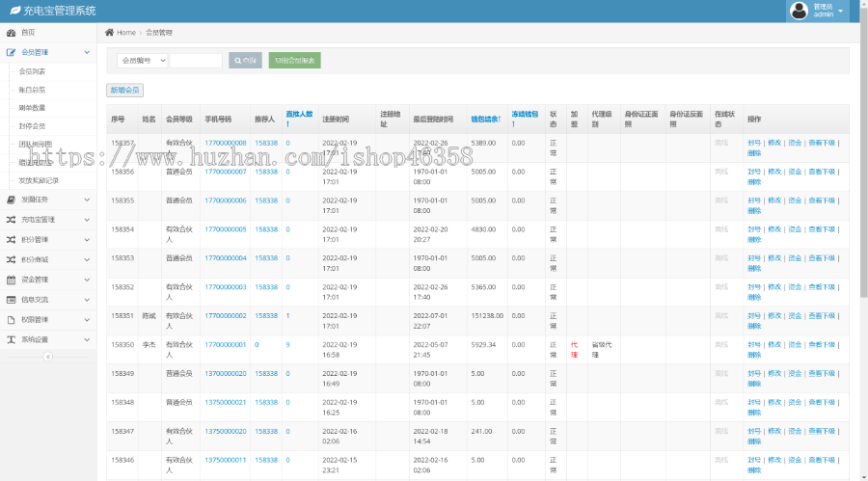Click 封号 for member 158357
868x481 pixels.
[x=754, y=143]
